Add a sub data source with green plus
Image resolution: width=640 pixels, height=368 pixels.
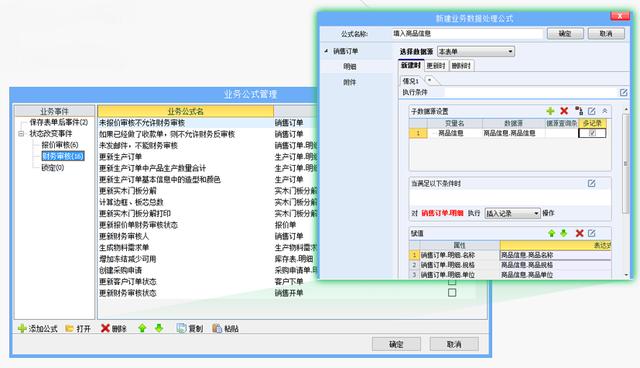click(x=550, y=111)
